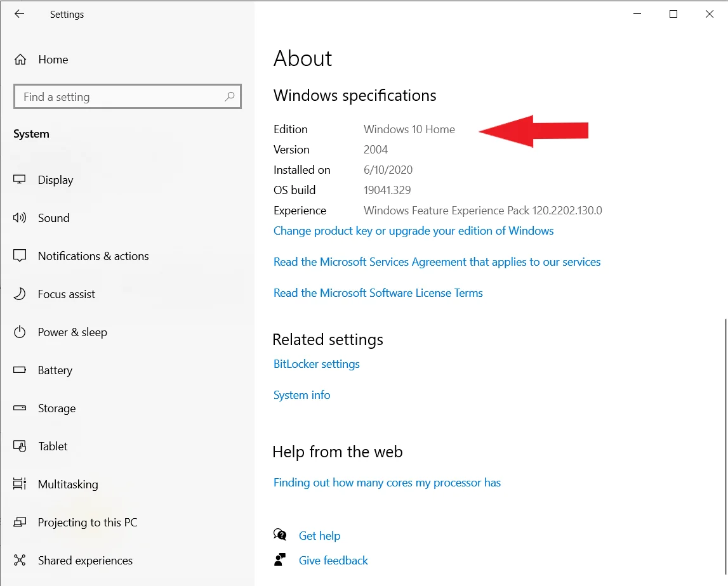Click the System info link
This screenshot has height=586, width=728.
[x=301, y=395]
